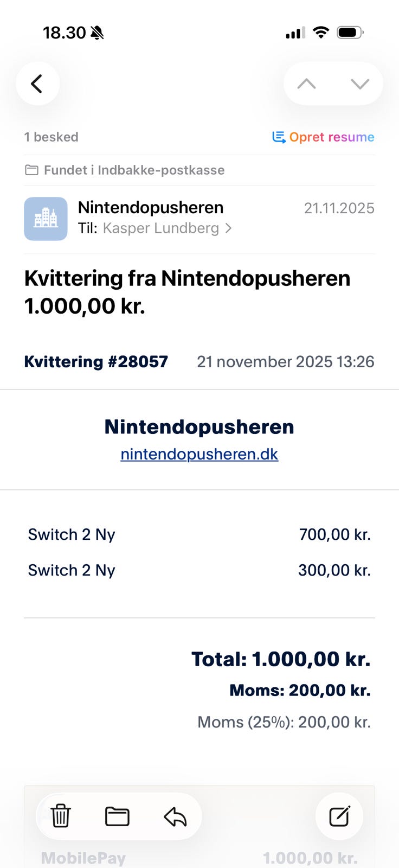The image size is (399, 868).
Task: Go to previous message with up arrow
Action: click(x=306, y=84)
